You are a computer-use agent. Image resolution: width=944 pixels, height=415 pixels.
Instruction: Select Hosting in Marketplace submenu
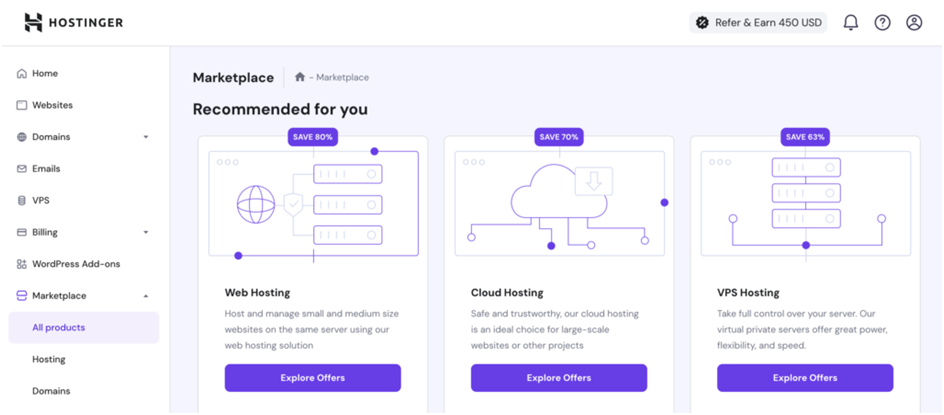click(x=49, y=359)
